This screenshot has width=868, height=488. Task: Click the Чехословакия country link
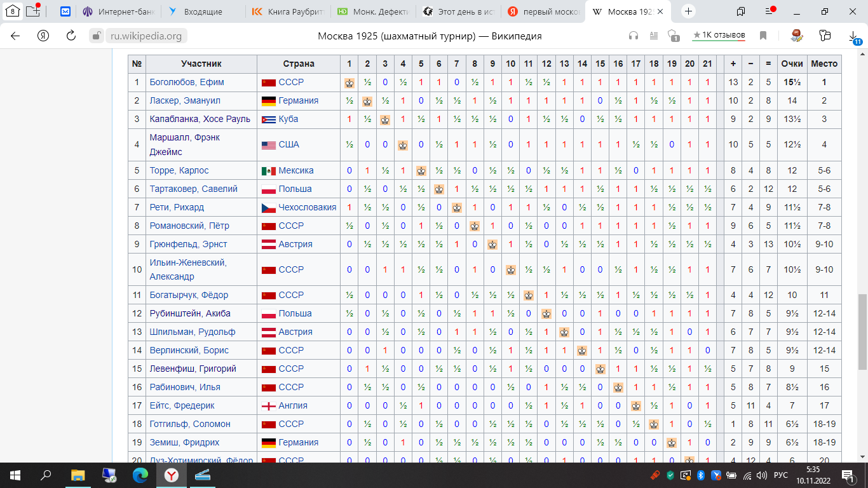[x=307, y=207]
